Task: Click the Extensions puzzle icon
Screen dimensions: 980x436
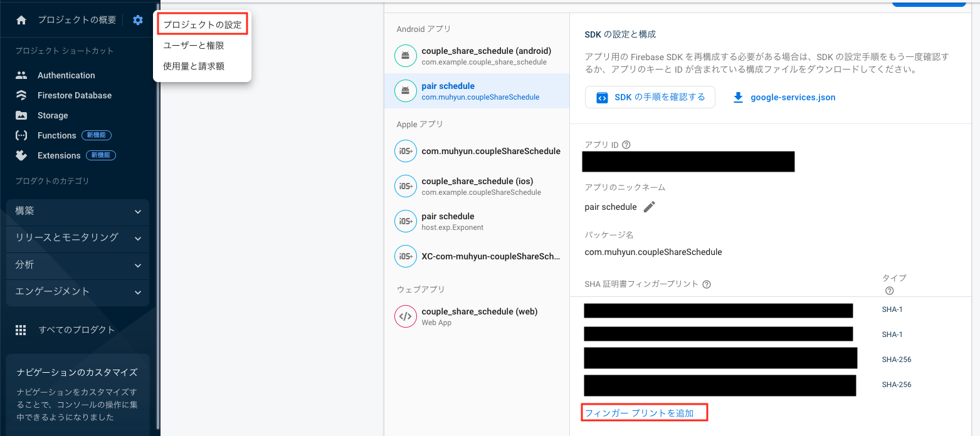Action: point(21,155)
